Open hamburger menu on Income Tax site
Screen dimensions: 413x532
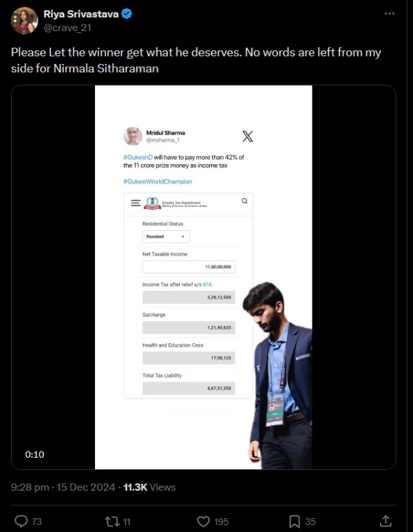[136, 203]
